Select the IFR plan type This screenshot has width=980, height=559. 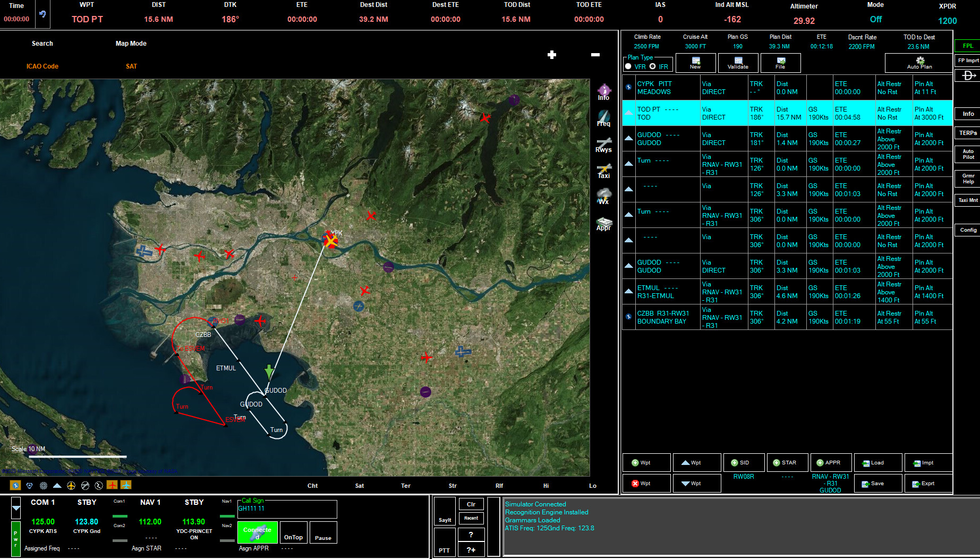[652, 66]
